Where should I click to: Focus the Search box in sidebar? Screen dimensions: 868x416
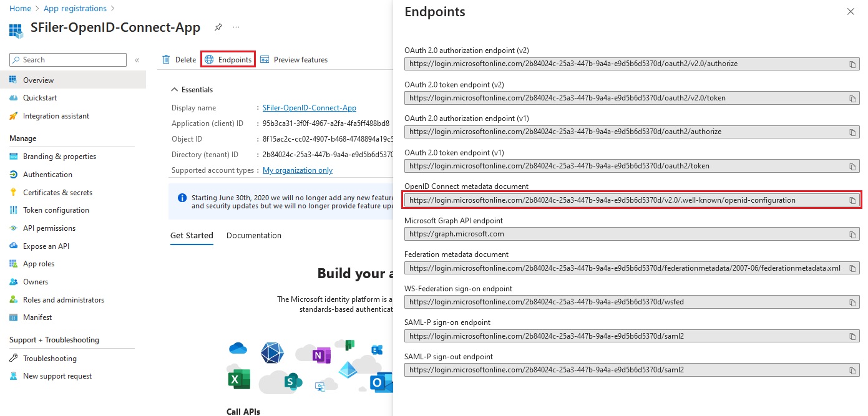click(68, 60)
